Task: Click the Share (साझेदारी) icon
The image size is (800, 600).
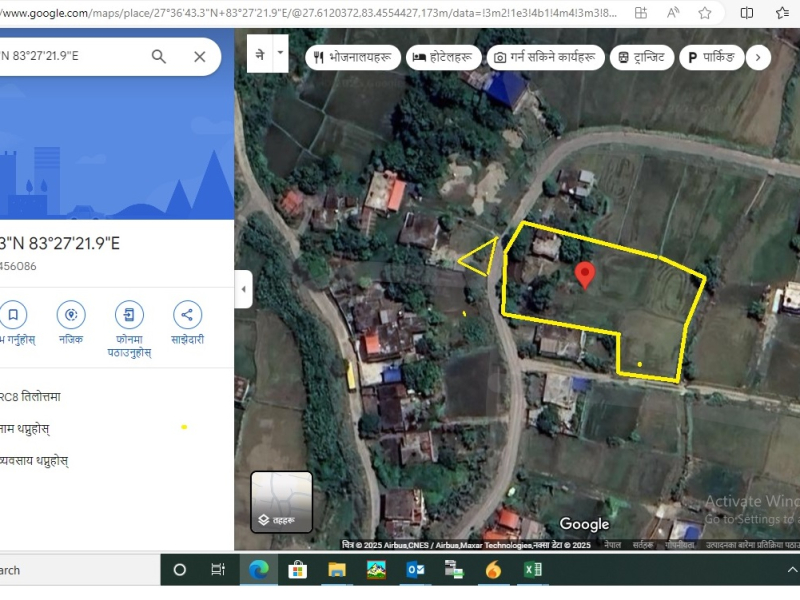Action: (x=187, y=315)
